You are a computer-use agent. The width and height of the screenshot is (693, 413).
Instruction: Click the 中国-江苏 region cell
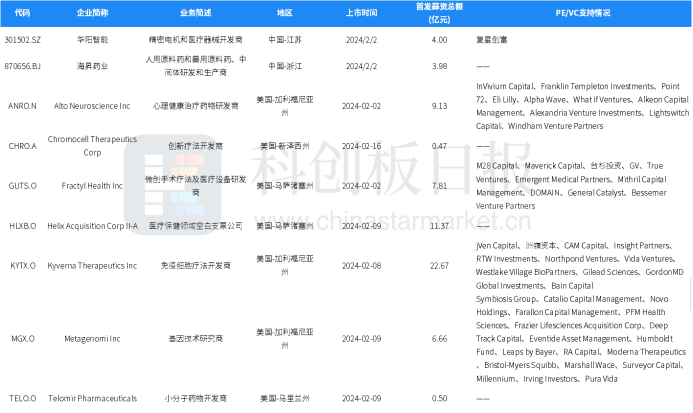(285, 40)
